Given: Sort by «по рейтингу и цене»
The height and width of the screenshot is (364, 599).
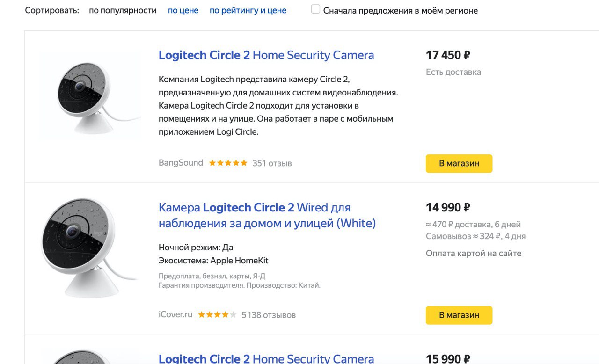Looking at the screenshot, I should 248,10.
